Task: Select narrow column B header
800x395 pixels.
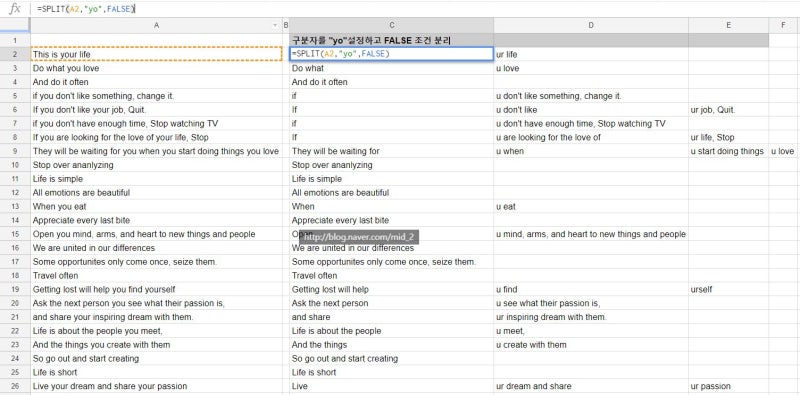Action: pos(286,25)
